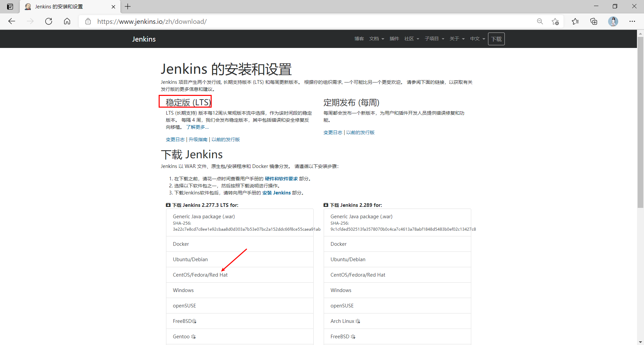Open the 博客 menu item
The height and width of the screenshot is (345, 644).
coord(359,39)
